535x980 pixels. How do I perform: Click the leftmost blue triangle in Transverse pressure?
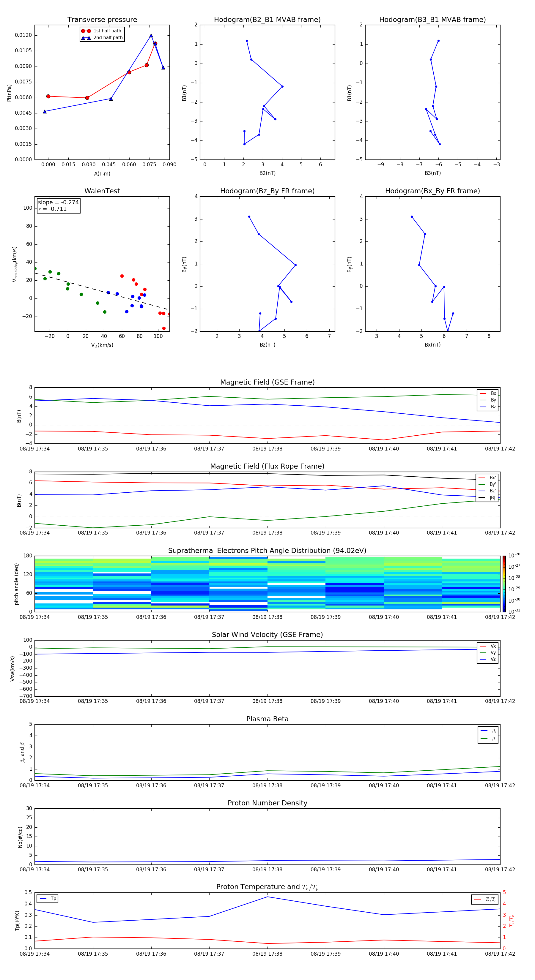tap(45, 111)
